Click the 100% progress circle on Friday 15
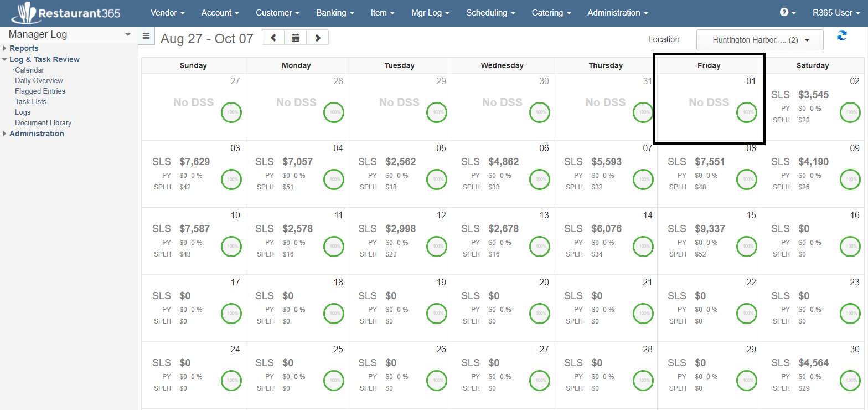Viewport: 868px width, 410px height. point(747,247)
